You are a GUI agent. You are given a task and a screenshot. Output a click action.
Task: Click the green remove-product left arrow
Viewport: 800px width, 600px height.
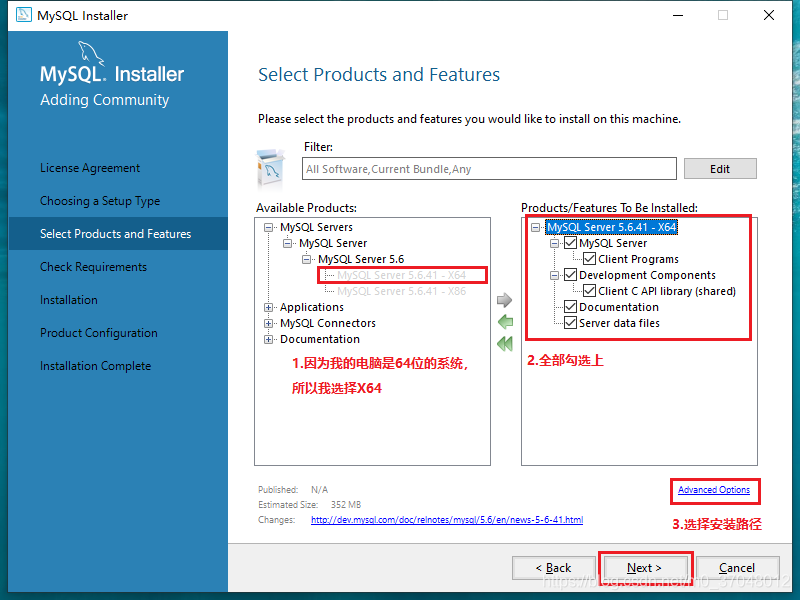click(x=505, y=322)
